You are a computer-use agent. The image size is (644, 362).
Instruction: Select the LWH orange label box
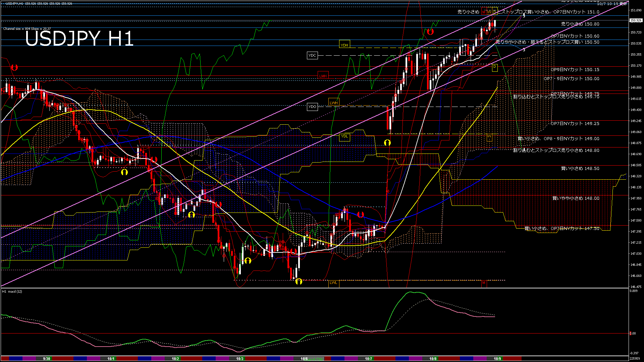pyautogui.click(x=334, y=103)
